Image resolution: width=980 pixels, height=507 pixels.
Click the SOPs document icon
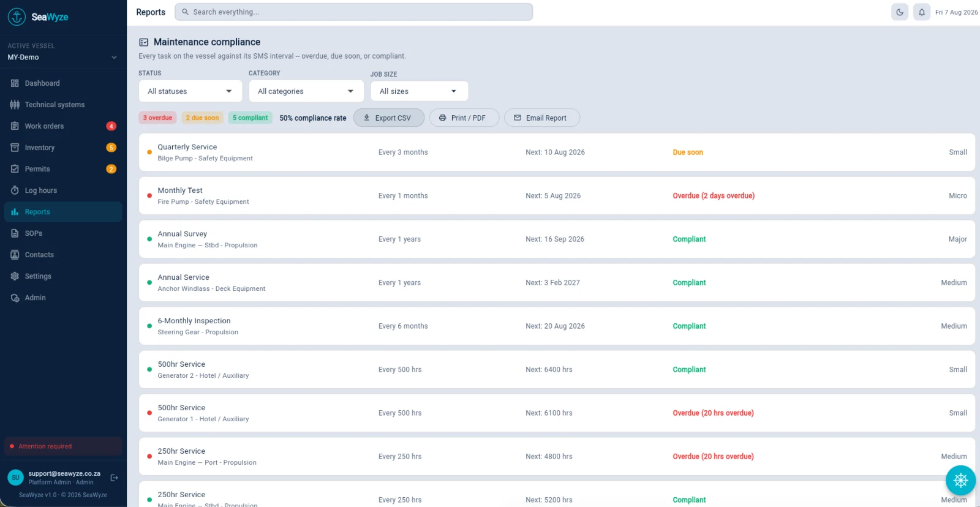(x=15, y=233)
